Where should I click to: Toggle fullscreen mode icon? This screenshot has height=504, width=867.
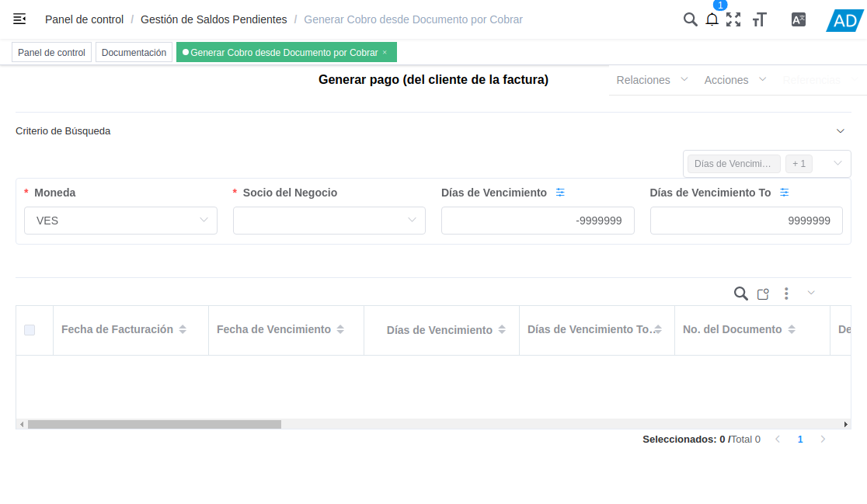tap(733, 19)
